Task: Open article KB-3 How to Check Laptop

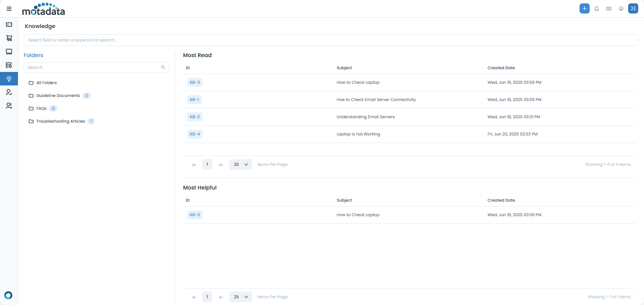Action: 195,82
